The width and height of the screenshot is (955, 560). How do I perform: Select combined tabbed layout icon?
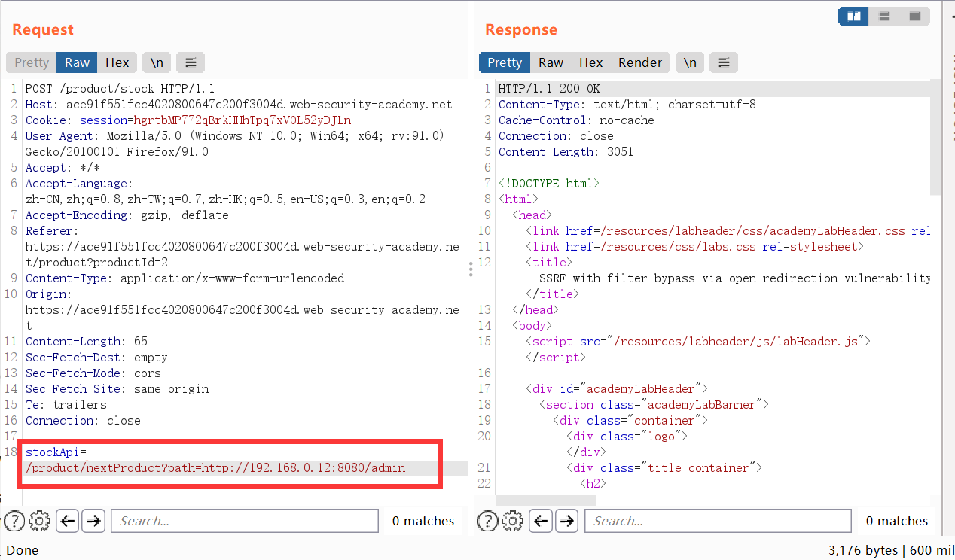pyautogui.click(x=914, y=16)
